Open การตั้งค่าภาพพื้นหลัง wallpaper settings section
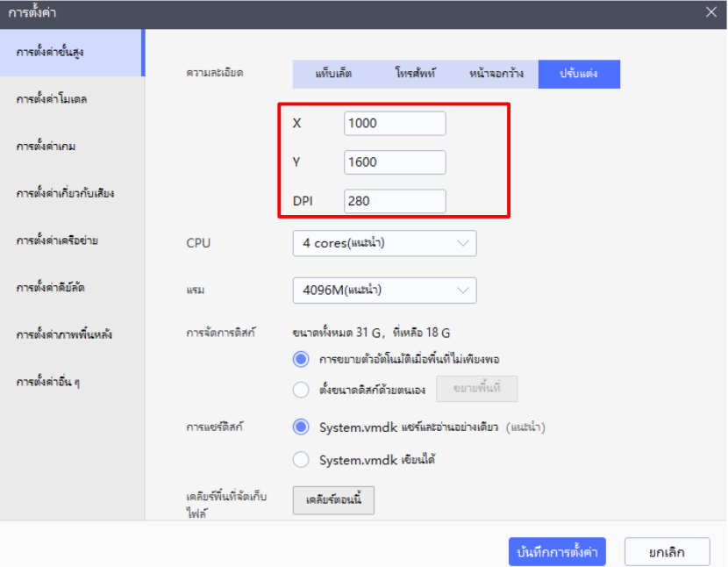 (73, 334)
